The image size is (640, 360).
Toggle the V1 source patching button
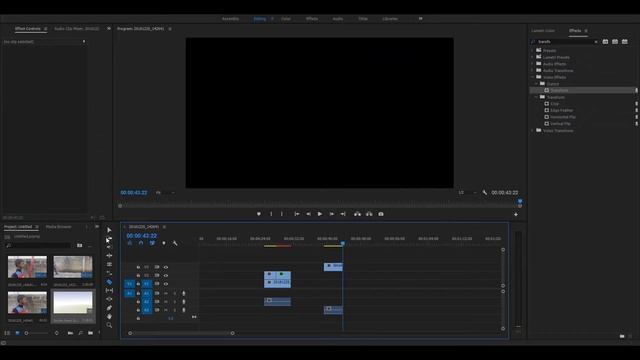129,284
